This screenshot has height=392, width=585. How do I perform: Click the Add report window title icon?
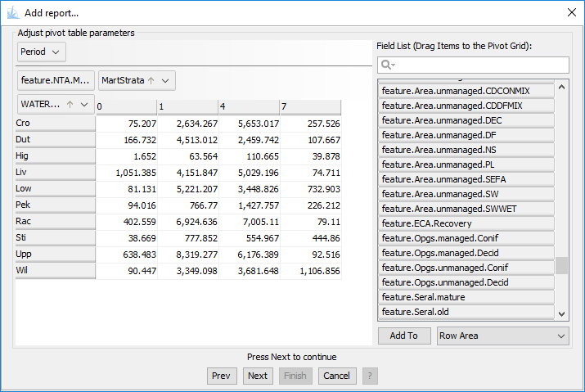[13, 12]
